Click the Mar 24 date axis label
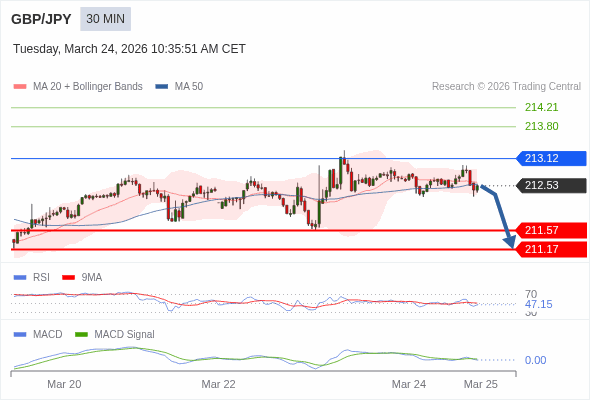This screenshot has width=590, height=400. [409, 384]
